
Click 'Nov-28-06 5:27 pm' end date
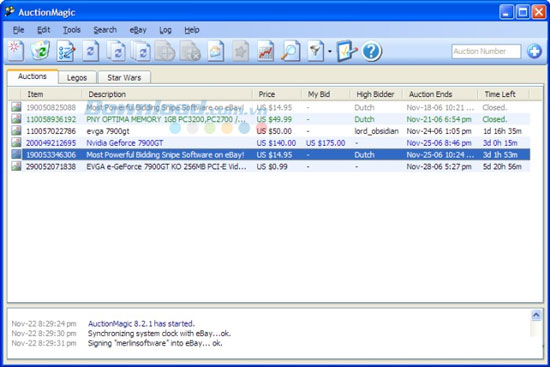(439, 167)
